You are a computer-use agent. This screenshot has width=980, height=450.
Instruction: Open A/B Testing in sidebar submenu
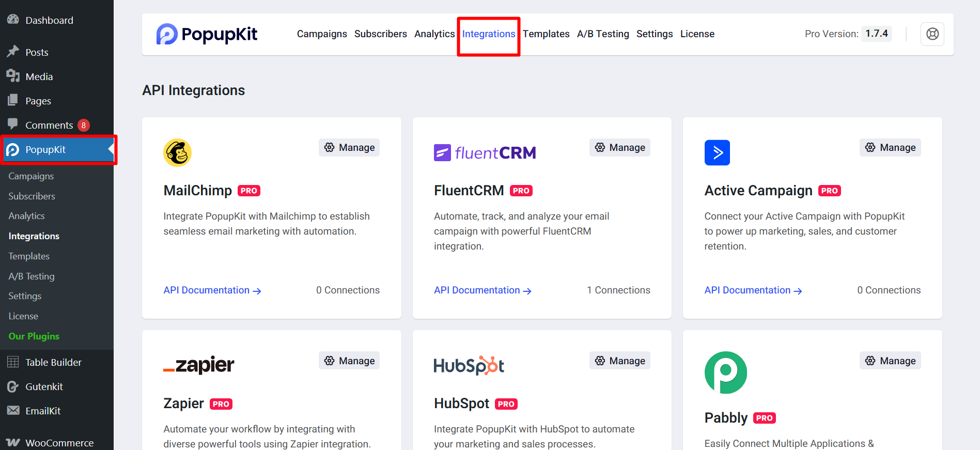(32, 276)
